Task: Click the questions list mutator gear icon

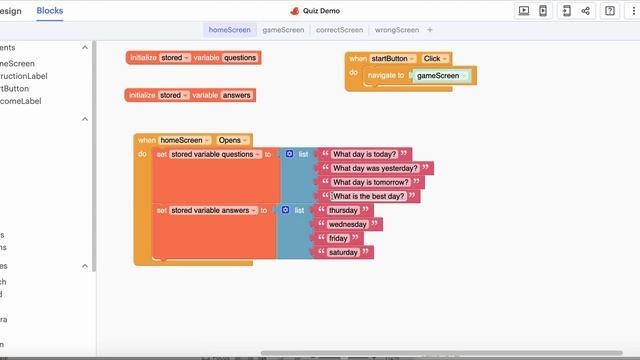Action: (x=289, y=154)
